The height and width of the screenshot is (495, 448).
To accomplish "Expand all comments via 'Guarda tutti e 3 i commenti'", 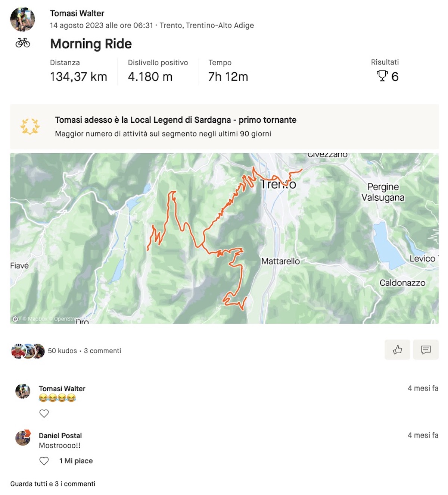I will click(53, 484).
